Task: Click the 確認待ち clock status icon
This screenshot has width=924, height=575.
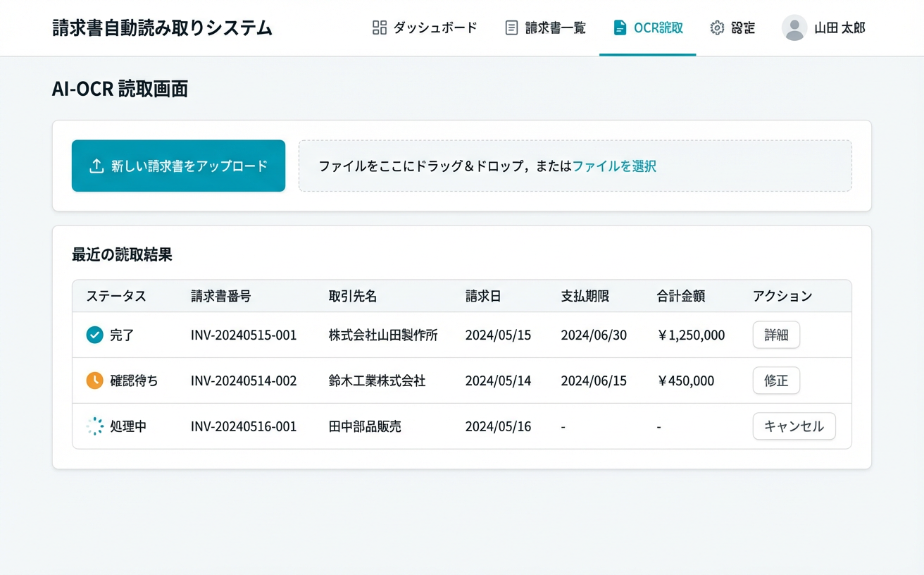Action: (x=94, y=381)
